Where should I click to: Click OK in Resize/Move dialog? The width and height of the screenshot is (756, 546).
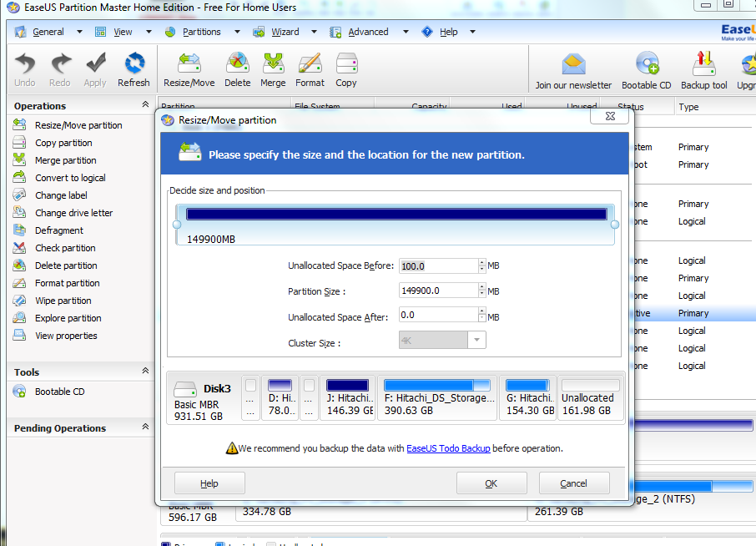tap(491, 483)
